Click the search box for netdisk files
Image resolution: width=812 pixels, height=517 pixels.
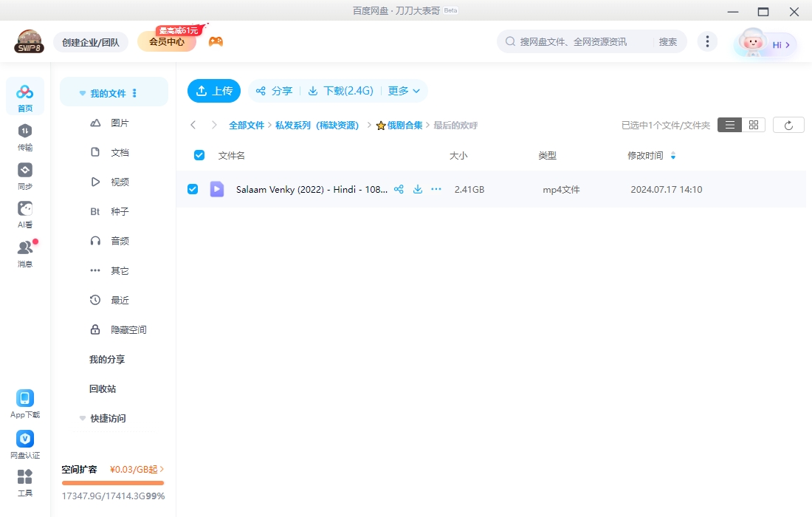(x=576, y=42)
